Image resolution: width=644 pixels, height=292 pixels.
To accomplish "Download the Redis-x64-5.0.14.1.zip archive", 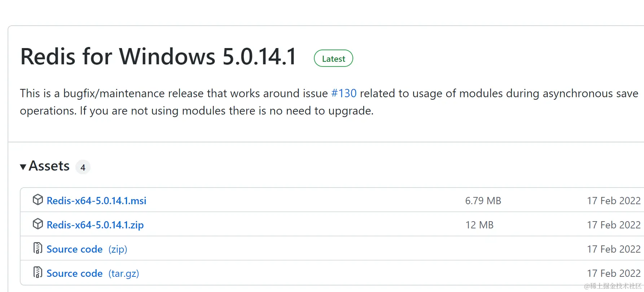I will 95,225.
